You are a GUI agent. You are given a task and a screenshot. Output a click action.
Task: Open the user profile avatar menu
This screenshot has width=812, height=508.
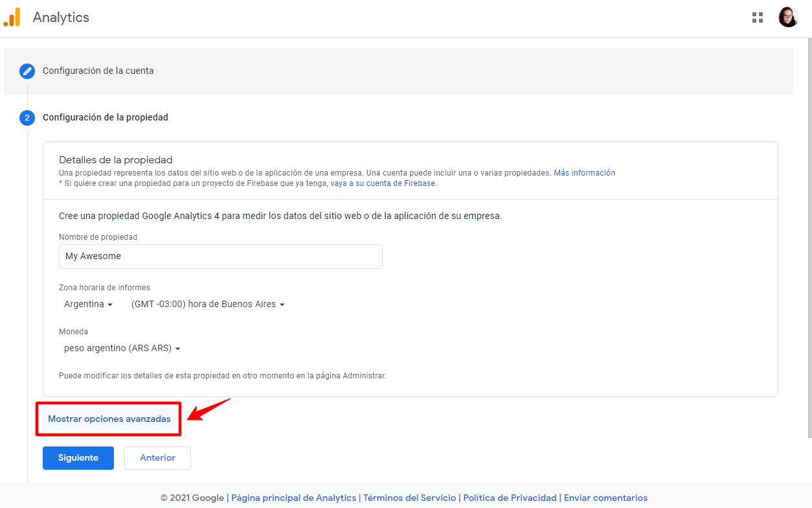[788, 17]
